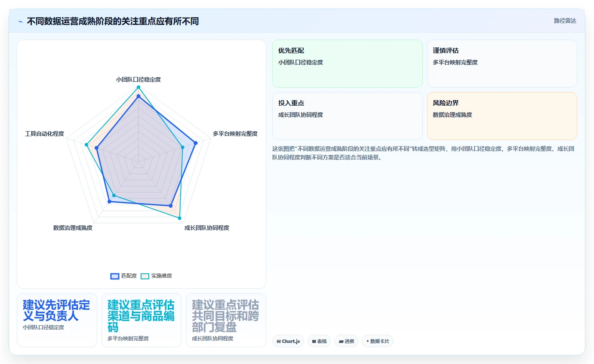Open the 谨慎评估 card
This screenshot has height=364, width=594.
pos(502,64)
